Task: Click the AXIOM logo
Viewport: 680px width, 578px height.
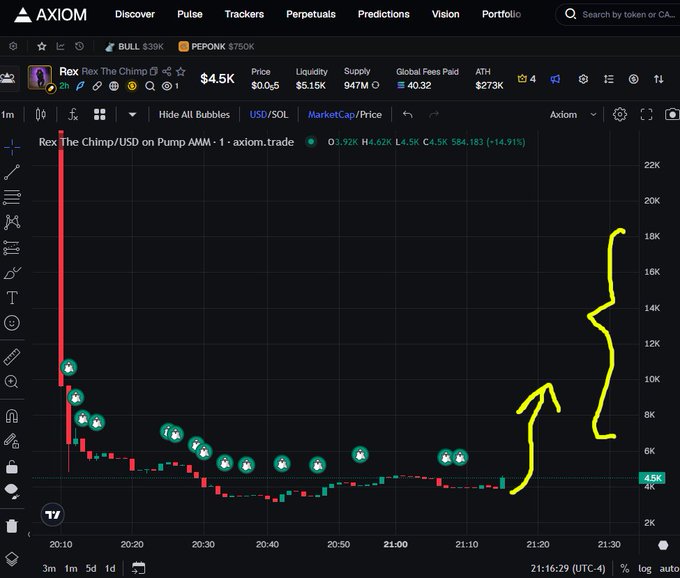Action: (x=50, y=15)
